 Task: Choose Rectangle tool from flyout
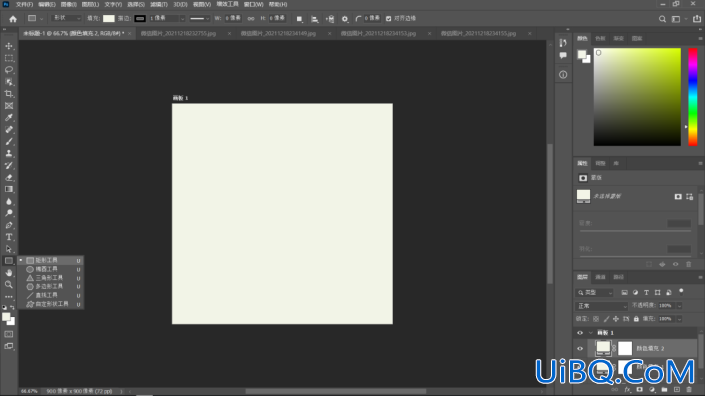(x=50, y=260)
